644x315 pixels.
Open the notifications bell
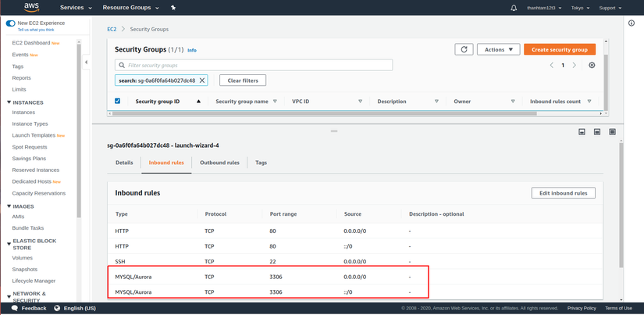(x=514, y=8)
